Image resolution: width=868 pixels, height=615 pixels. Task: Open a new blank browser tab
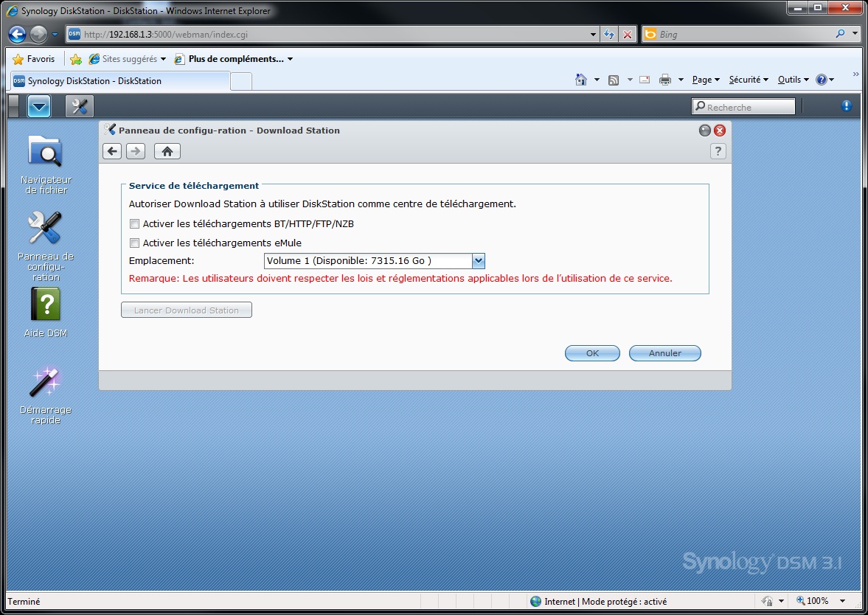[x=241, y=81]
